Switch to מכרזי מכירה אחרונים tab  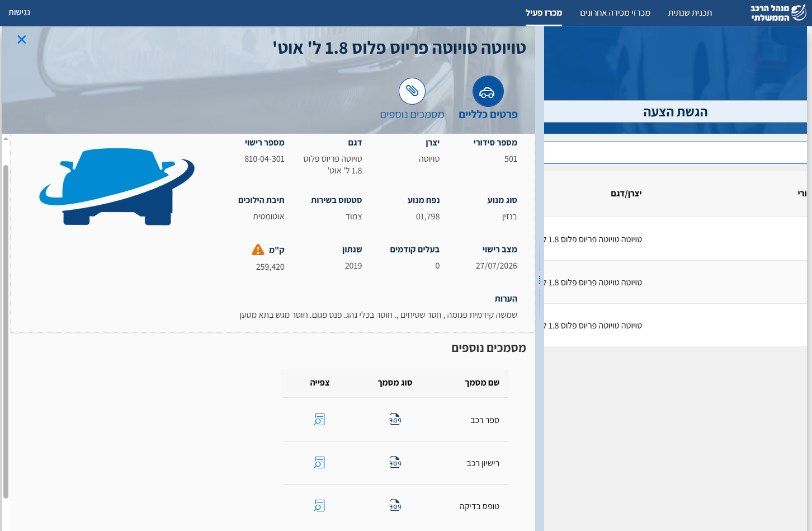[x=615, y=13]
